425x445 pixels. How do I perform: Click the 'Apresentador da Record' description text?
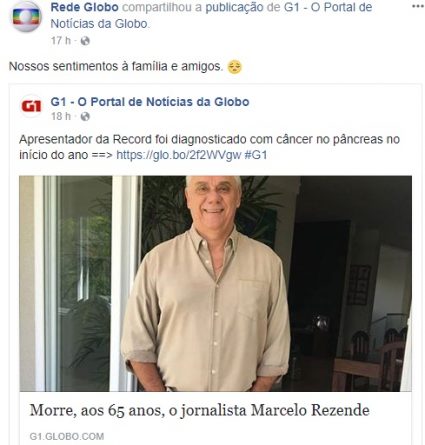click(x=209, y=147)
